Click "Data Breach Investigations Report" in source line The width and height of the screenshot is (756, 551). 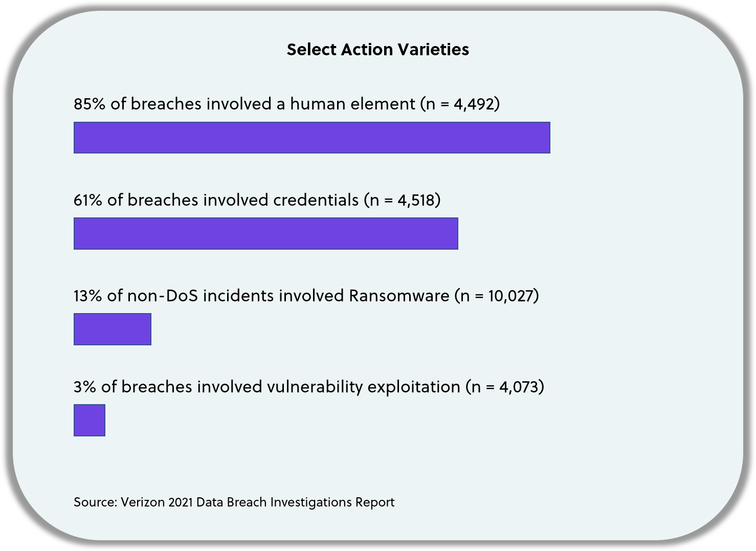tap(295, 502)
